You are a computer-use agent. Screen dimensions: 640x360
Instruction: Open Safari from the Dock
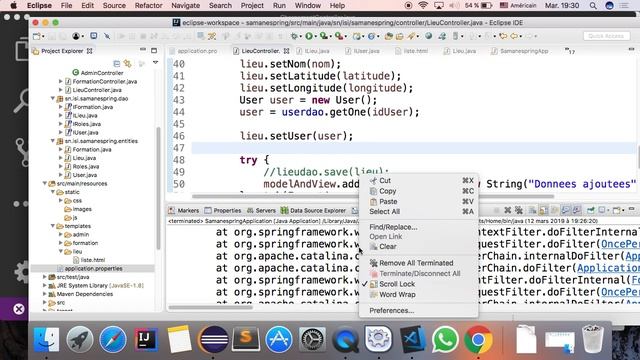(113, 340)
